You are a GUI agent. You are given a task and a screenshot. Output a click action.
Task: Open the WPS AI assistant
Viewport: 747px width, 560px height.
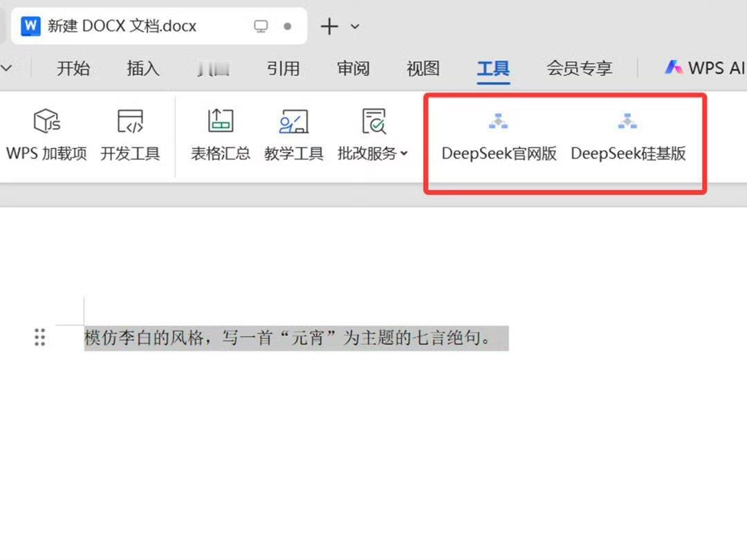[705, 68]
